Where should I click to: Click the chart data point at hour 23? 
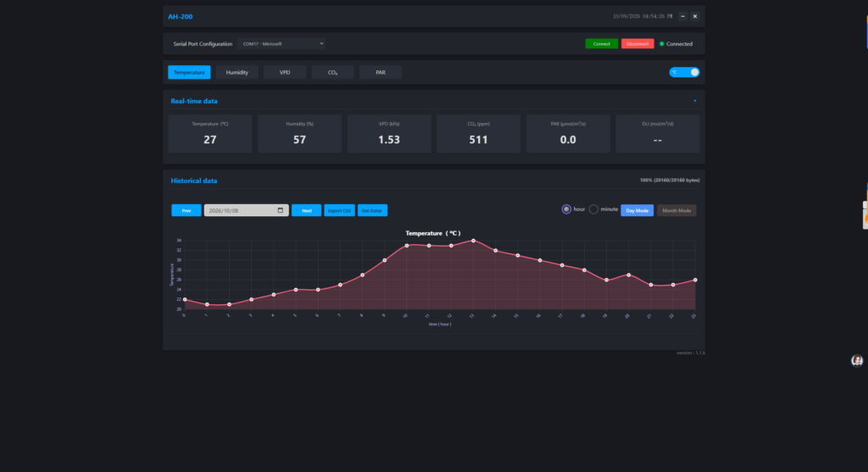click(x=695, y=280)
